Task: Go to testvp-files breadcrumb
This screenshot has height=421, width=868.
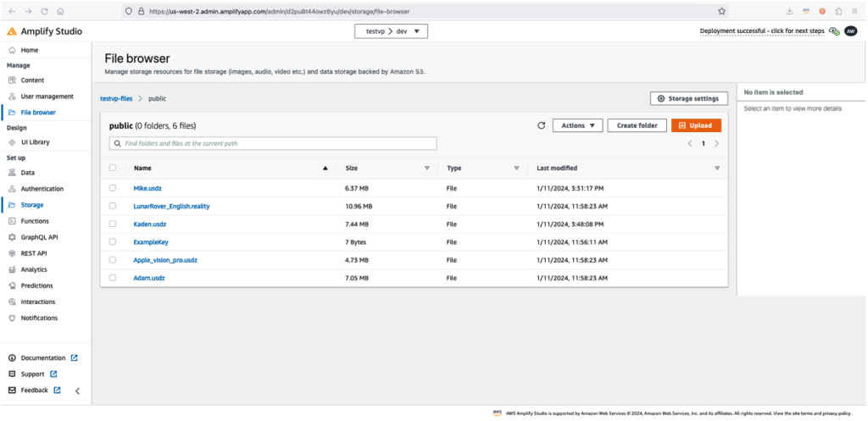Action: tap(116, 98)
